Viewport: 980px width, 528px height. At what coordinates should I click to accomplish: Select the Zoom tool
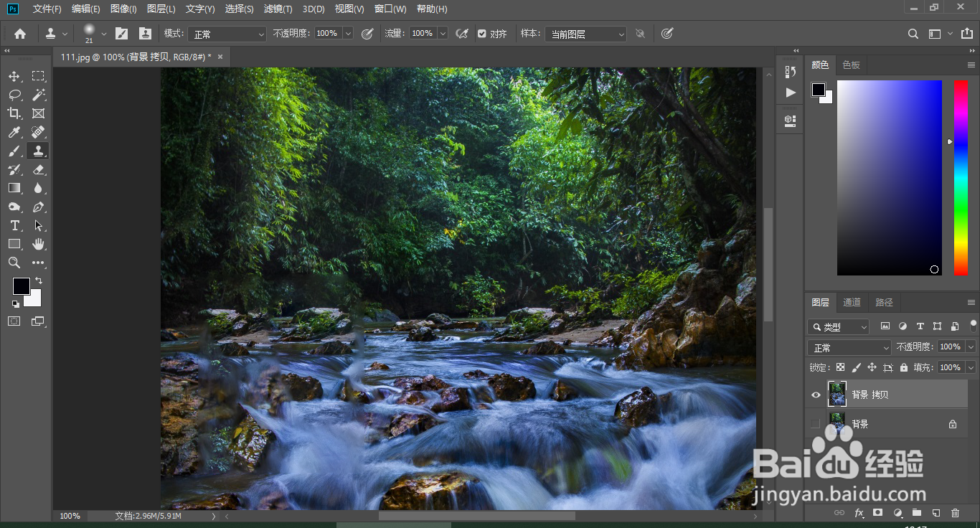(x=14, y=263)
